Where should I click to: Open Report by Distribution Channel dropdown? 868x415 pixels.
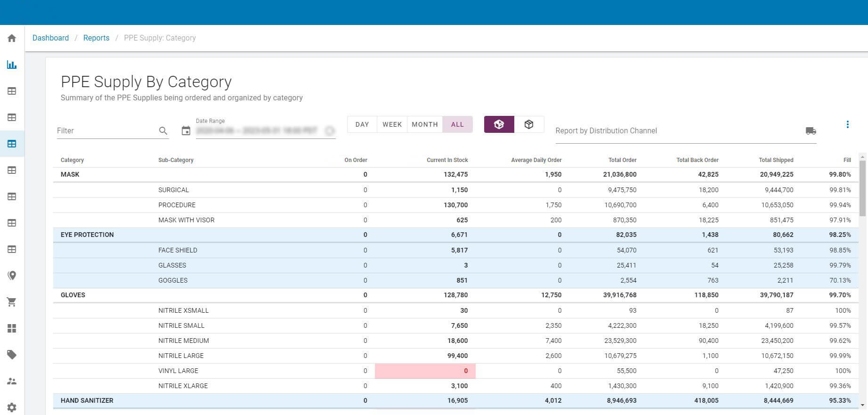(x=678, y=131)
